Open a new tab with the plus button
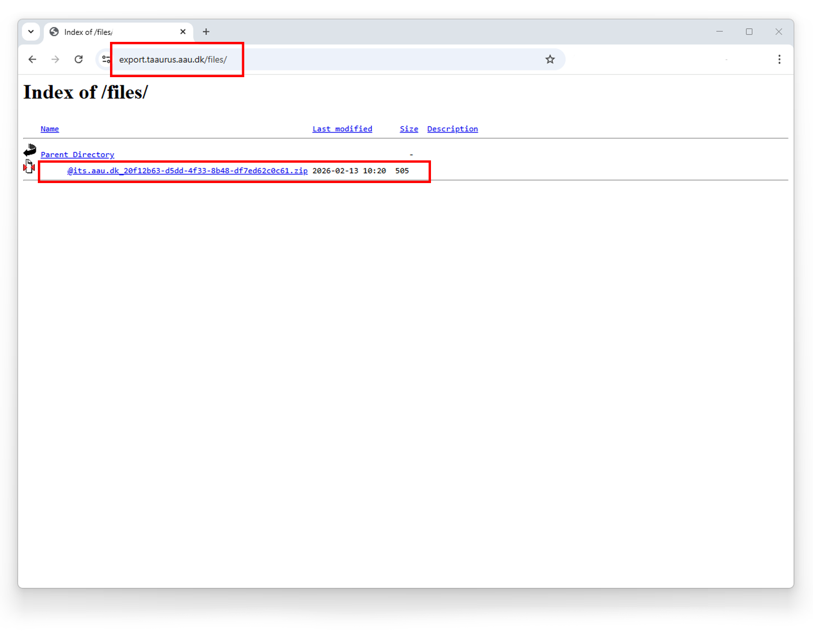This screenshot has width=814, height=644. (206, 31)
